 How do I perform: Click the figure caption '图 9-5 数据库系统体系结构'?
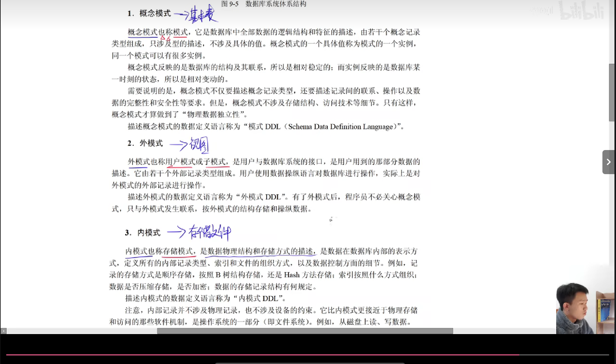click(264, 4)
